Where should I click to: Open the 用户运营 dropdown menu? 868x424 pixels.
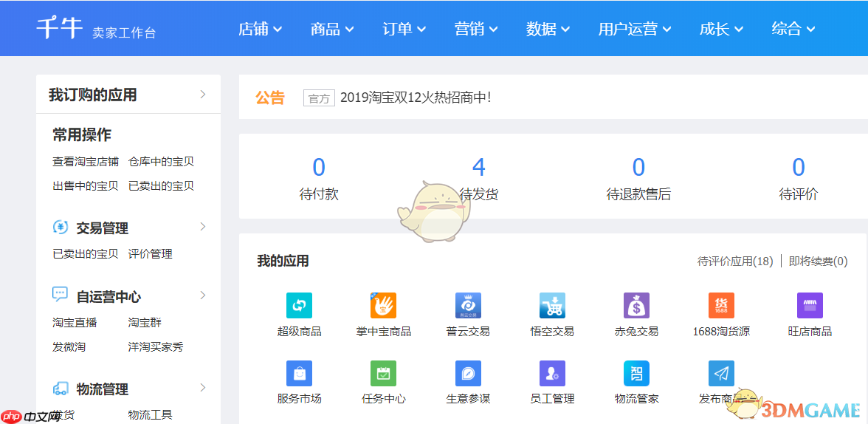[635, 29]
